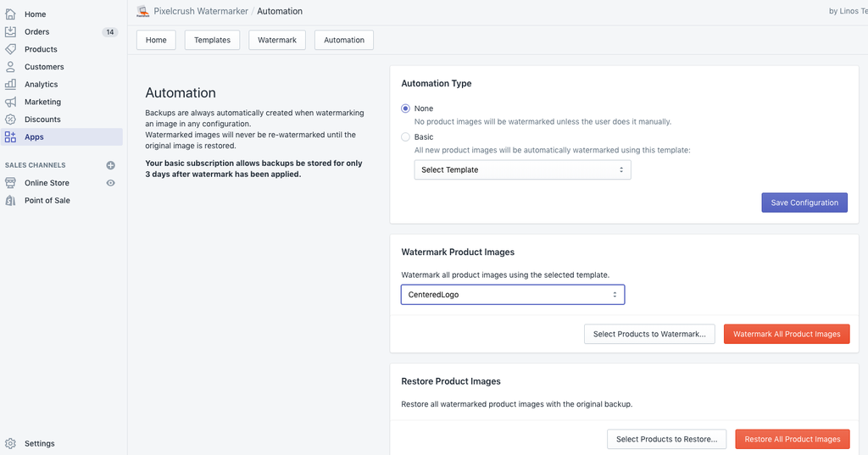Click Point of Sale bag icon

[10, 201]
